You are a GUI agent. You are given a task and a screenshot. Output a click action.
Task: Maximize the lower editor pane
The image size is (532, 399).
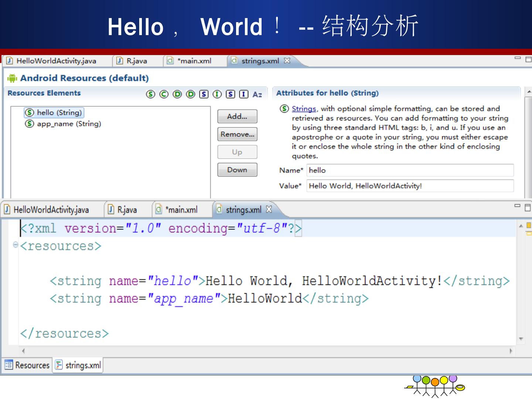click(x=528, y=207)
